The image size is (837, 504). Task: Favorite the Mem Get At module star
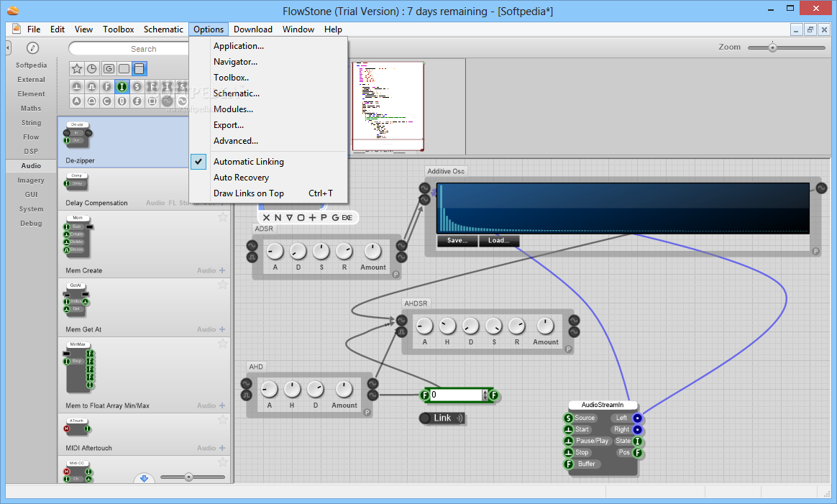point(223,285)
